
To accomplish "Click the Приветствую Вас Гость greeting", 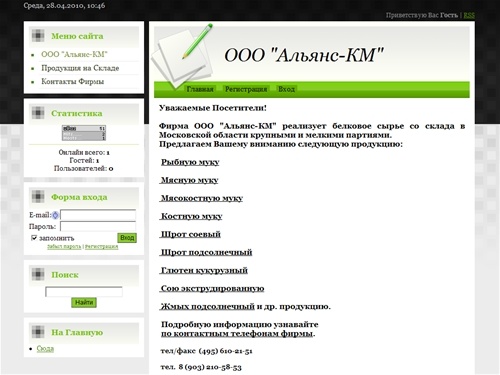I will click(x=422, y=15).
